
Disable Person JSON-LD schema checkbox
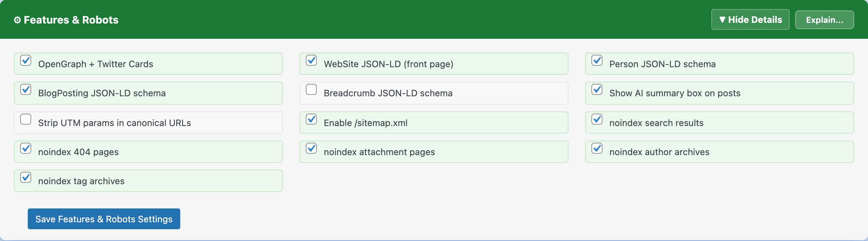(x=597, y=60)
